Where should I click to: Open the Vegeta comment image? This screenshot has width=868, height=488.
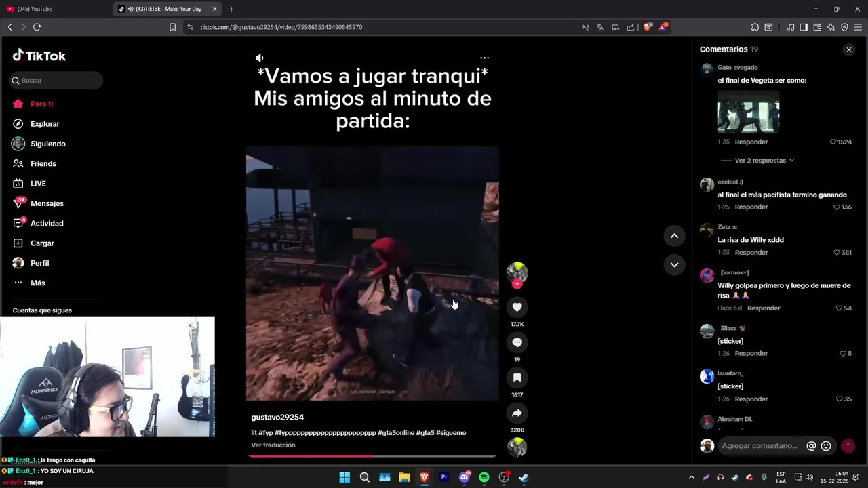click(749, 112)
